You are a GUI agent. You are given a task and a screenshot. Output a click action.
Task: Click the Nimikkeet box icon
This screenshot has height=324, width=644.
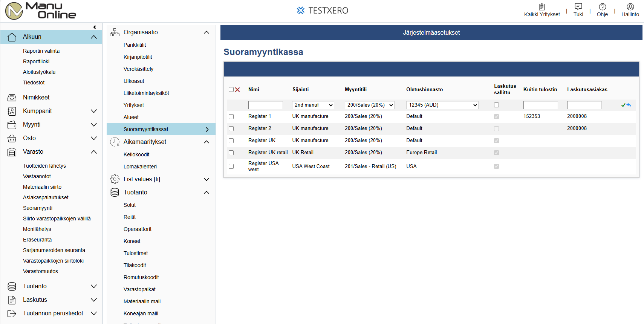coord(12,98)
